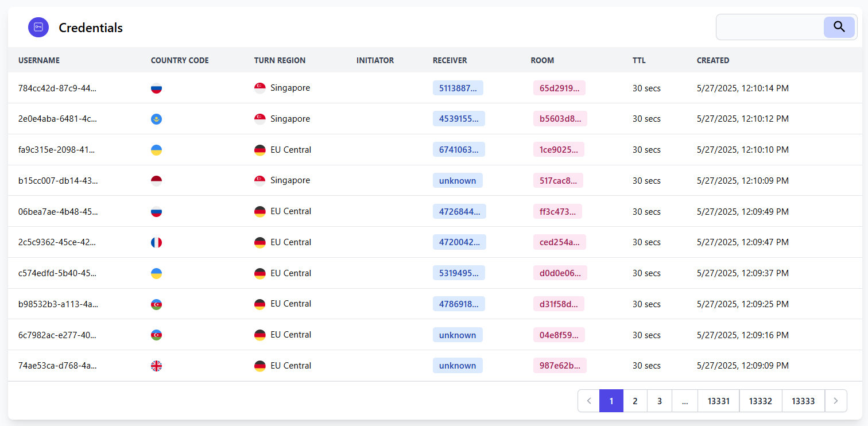Click the UK flag in the bottom row

156,365
